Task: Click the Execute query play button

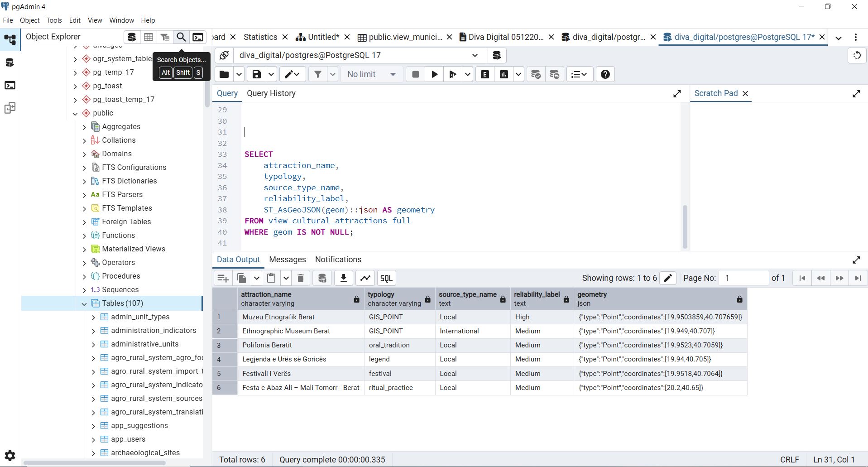Action: tap(434, 75)
